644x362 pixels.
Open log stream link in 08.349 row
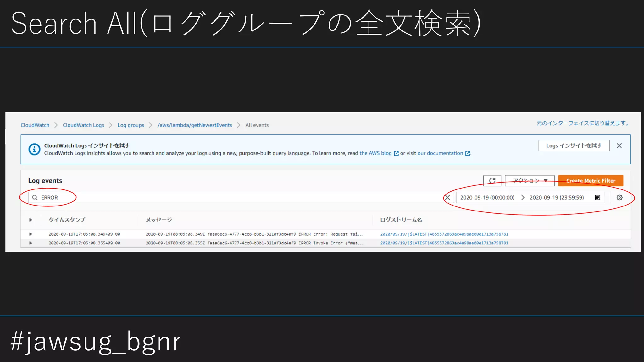pyautogui.click(x=444, y=234)
